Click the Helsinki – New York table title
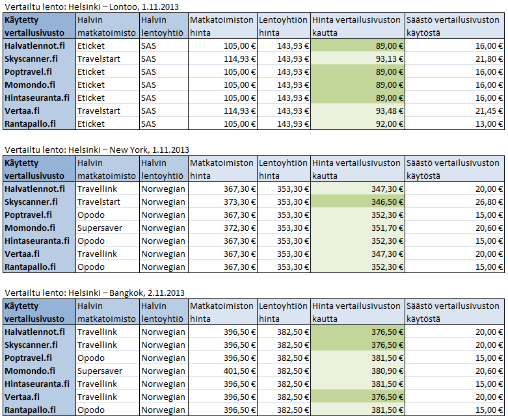The image size is (508, 420). point(96,150)
